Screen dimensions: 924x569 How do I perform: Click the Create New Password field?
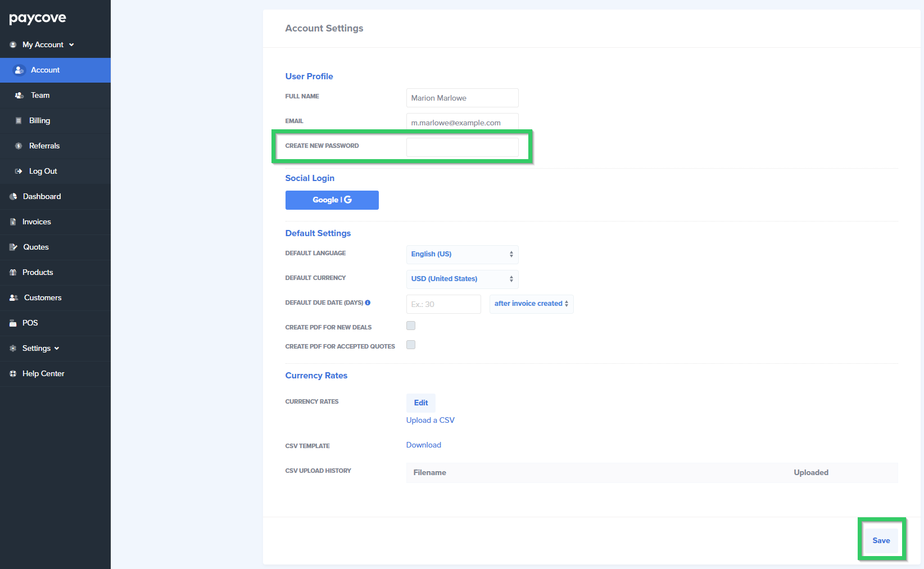[461, 147]
